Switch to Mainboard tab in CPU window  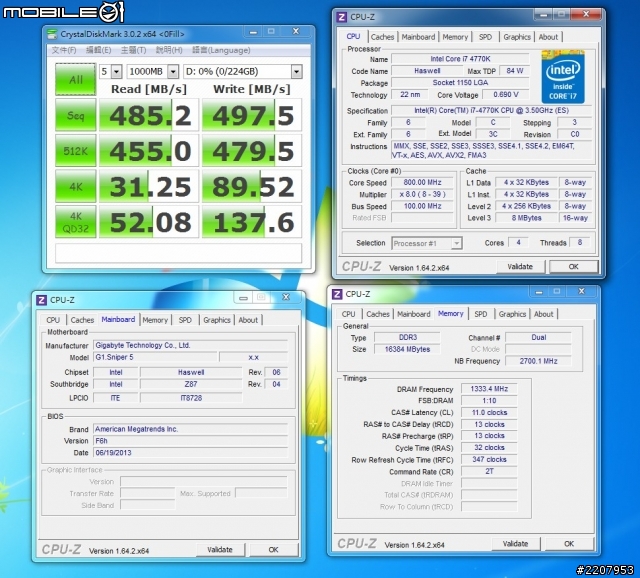tap(418, 37)
